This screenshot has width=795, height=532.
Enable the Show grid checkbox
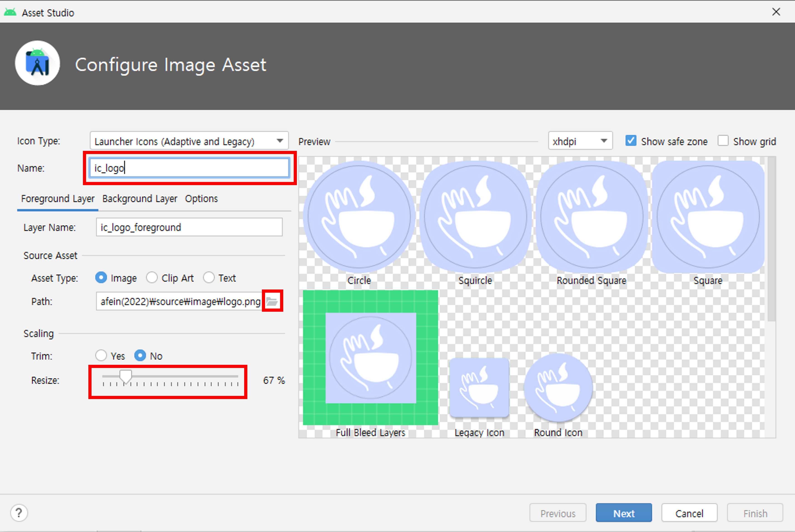tap(723, 141)
